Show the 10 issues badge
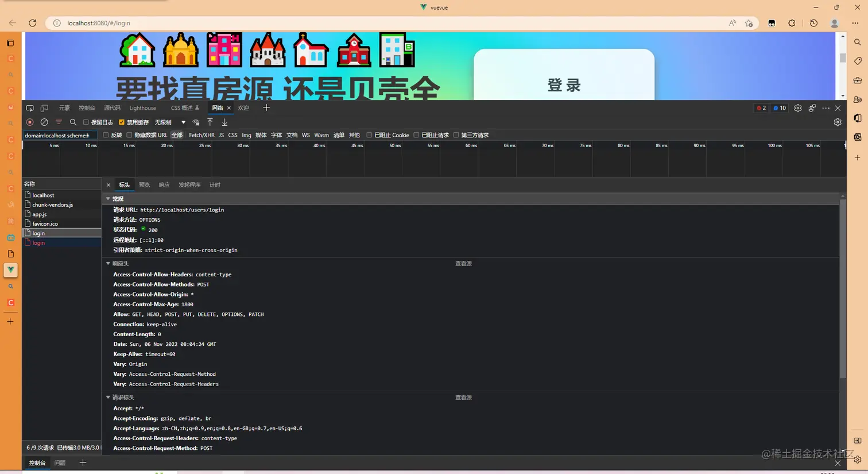868x474 pixels. pos(780,108)
